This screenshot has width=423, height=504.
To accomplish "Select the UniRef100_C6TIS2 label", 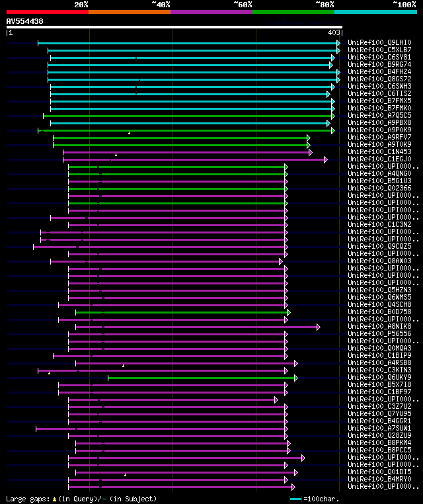I will (379, 93).
